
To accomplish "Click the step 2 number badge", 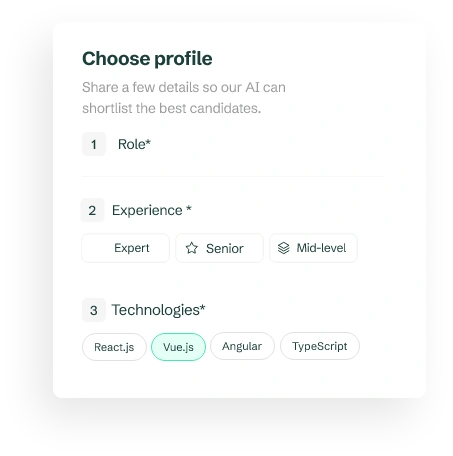I will click(92, 210).
